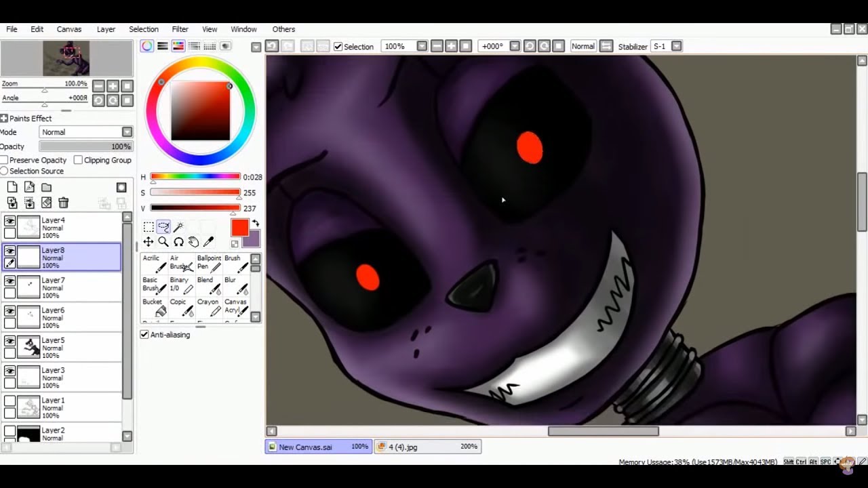This screenshot has height=488, width=868.
Task: Choose the Copic marker tool
Action: (182, 307)
